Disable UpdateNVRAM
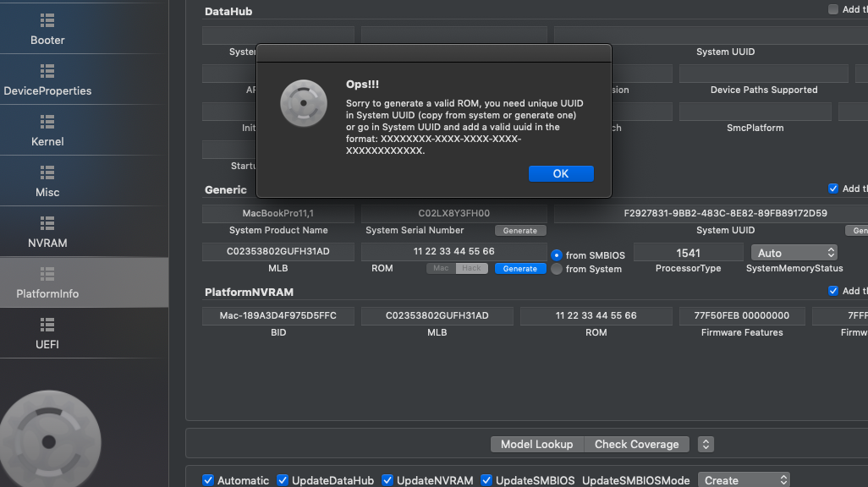 click(x=387, y=479)
